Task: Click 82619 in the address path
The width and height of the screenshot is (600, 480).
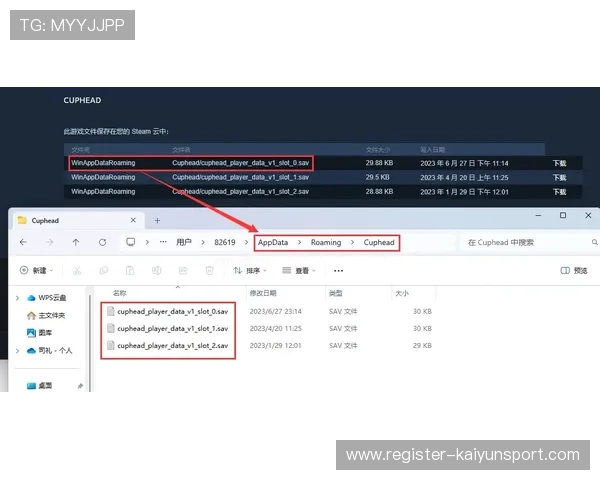Action: (x=225, y=242)
